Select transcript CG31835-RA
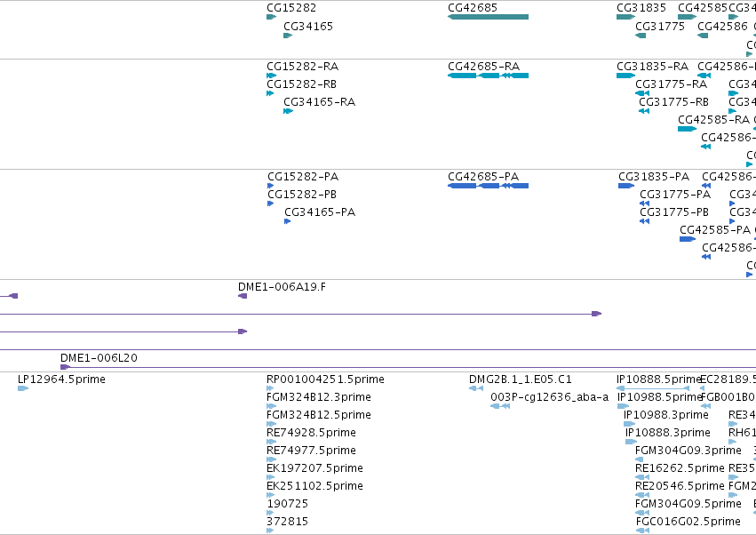Image resolution: width=756 pixels, height=535 pixels. click(x=653, y=66)
